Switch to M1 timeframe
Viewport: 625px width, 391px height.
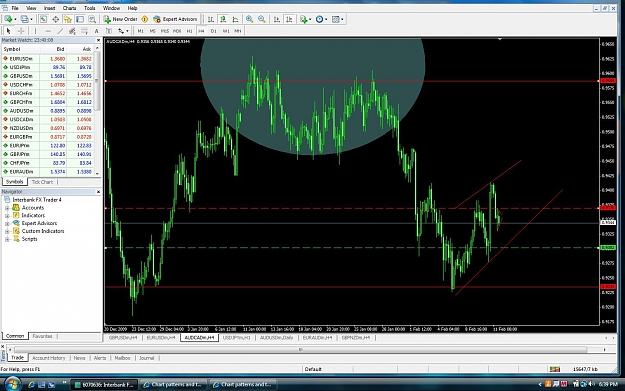[x=140, y=31]
